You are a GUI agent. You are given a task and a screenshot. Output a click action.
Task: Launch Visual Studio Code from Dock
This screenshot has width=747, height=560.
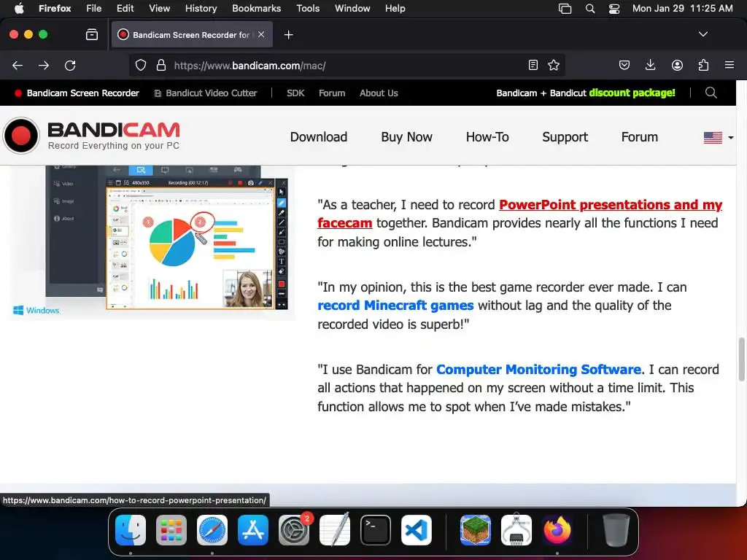[417, 530]
